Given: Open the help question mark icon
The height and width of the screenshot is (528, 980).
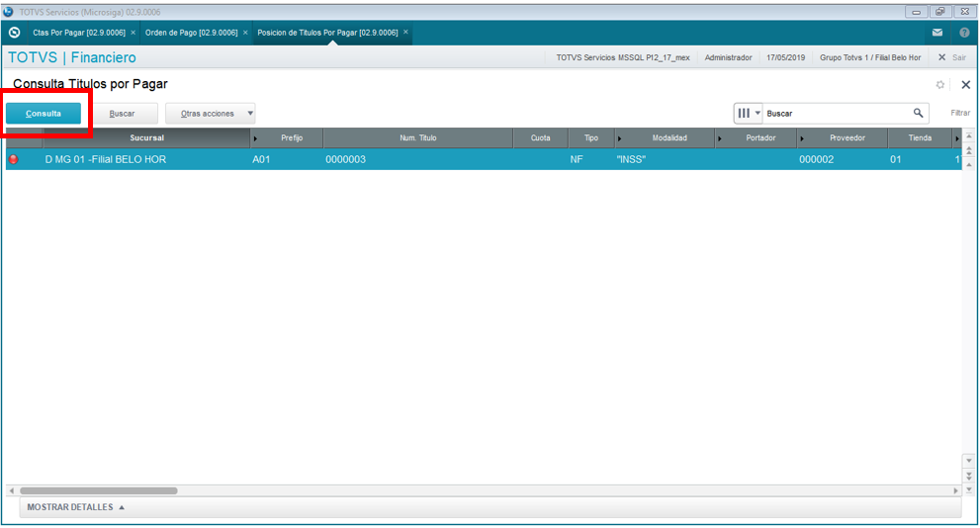Looking at the screenshot, I should pyautogui.click(x=964, y=33).
